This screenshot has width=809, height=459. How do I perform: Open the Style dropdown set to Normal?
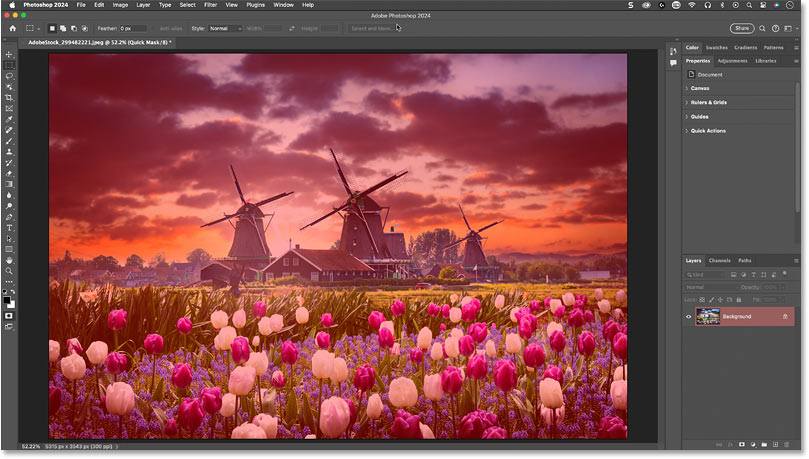tap(225, 28)
